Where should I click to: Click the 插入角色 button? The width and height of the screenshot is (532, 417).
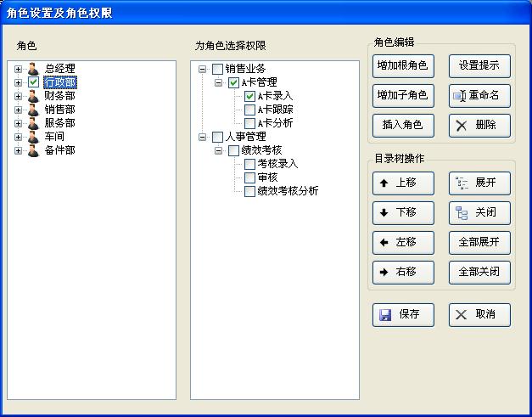click(403, 126)
